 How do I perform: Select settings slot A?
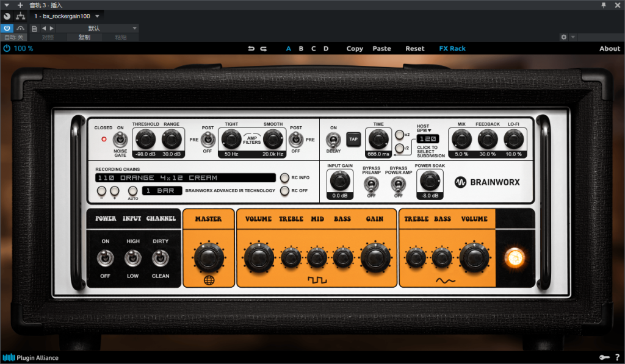point(289,49)
